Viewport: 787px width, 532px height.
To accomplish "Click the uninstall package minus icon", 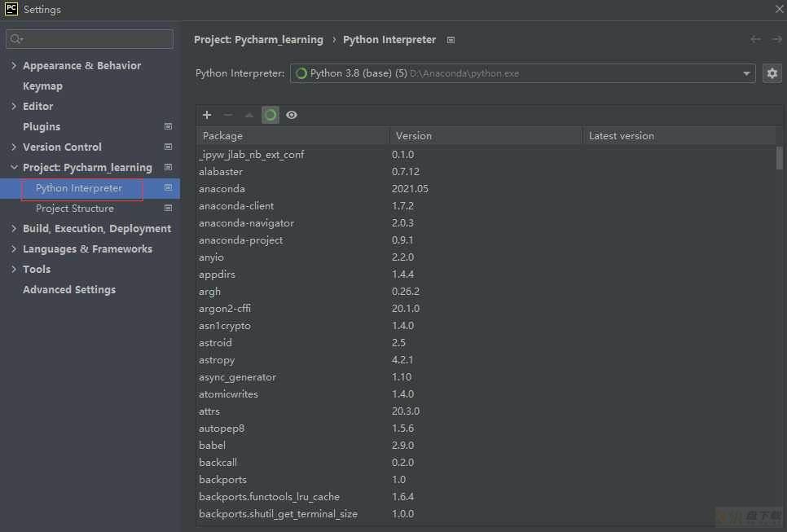I will point(228,115).
